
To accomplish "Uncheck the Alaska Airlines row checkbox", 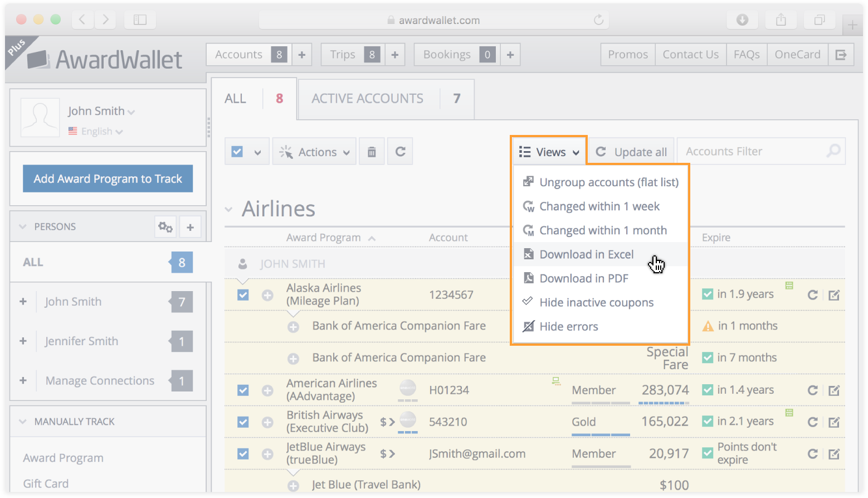I will pos(243,294).
